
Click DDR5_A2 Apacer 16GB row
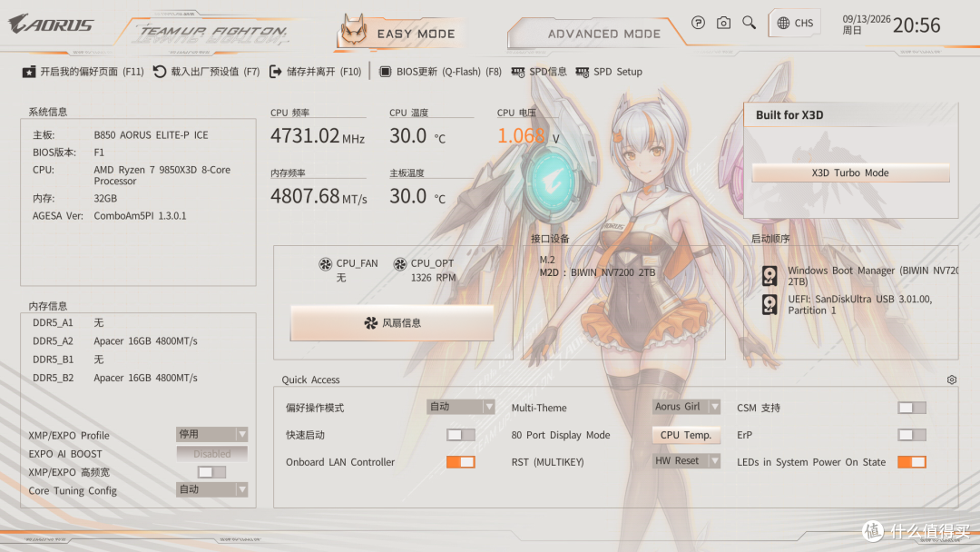pos(115,340)
